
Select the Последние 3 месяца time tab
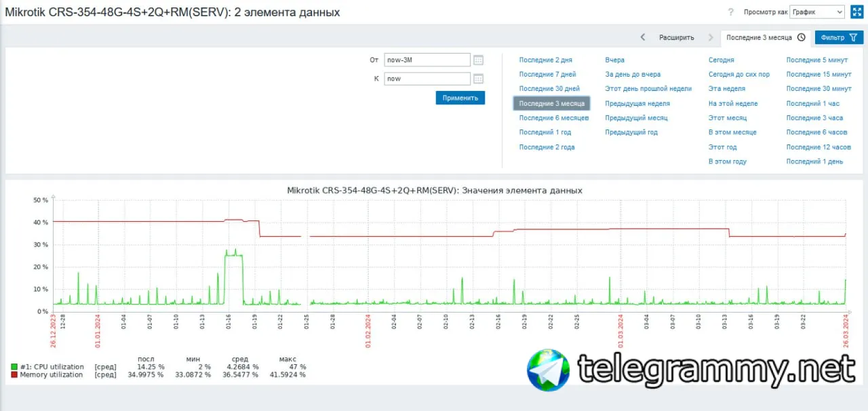pyautogui.click(x=766, y=37)
